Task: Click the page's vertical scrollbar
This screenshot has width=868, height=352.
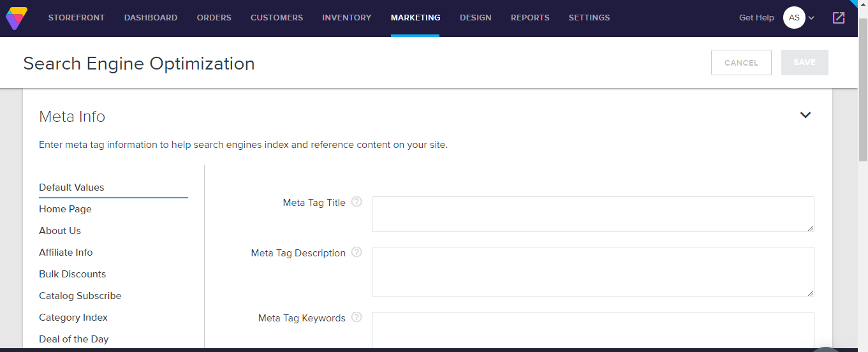Action: (x=863, y=89)
